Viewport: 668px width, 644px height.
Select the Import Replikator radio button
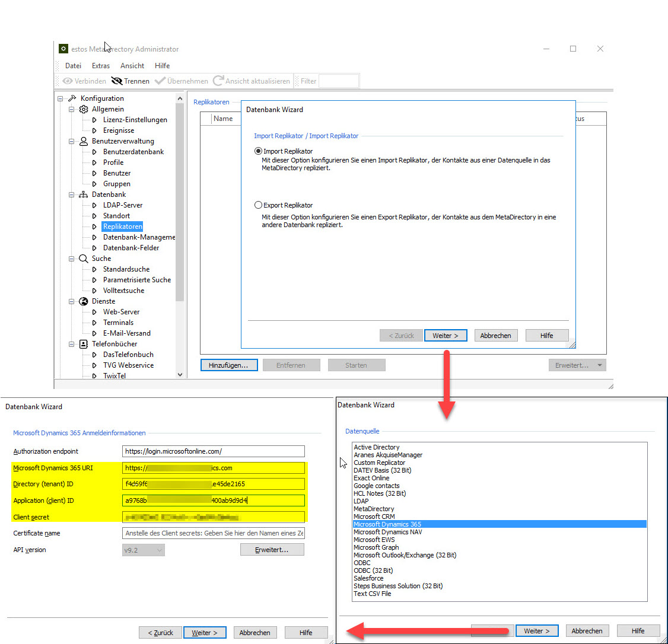pyautogui.click(x=258, y=151)
